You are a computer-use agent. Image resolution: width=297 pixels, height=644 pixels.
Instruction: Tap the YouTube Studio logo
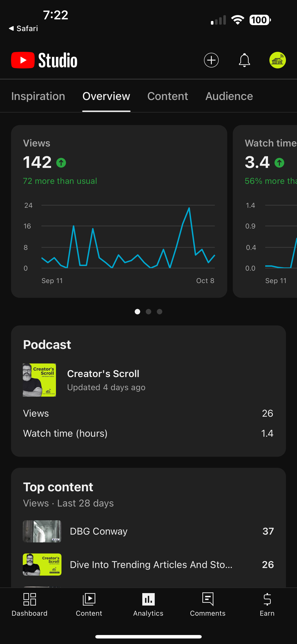tap(44, 60)
